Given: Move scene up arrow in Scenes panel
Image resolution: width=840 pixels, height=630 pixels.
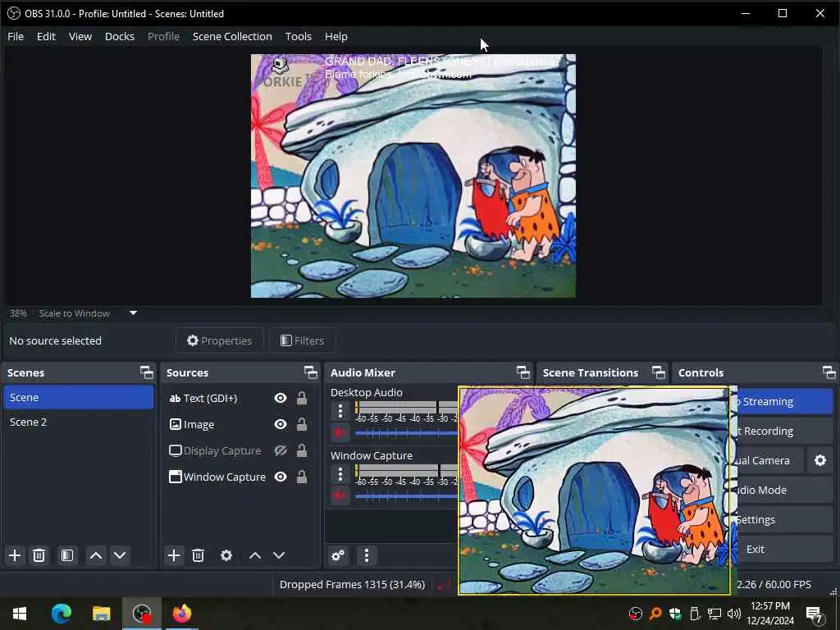Looking at the screenshot, I should pos(96,555).
